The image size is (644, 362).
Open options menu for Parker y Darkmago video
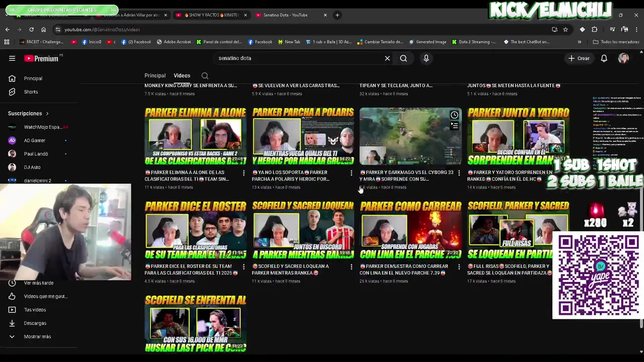pyautogui.click(x=459, y=173)
